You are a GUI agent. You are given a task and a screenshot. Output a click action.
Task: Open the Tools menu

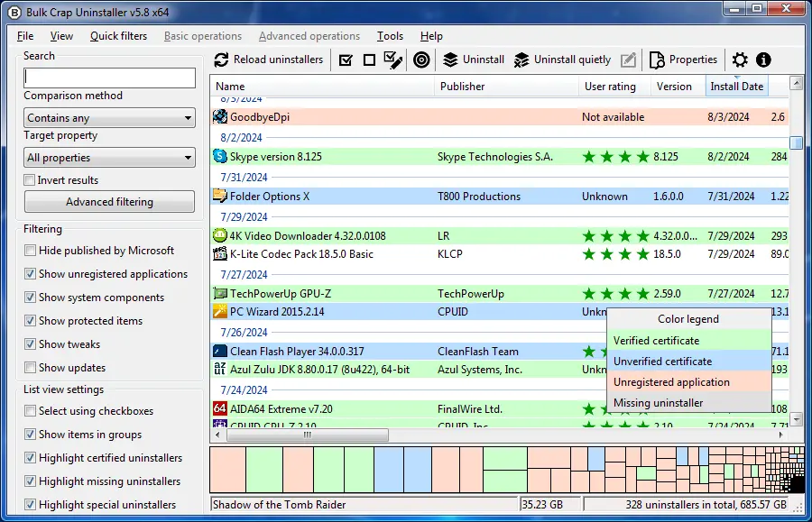point(390,36)
